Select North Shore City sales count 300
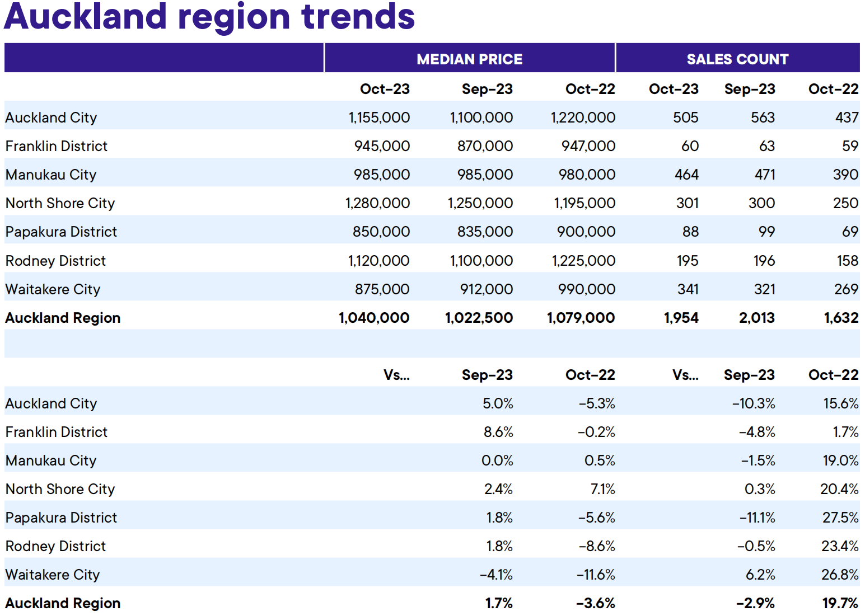 tap(761, 203)
